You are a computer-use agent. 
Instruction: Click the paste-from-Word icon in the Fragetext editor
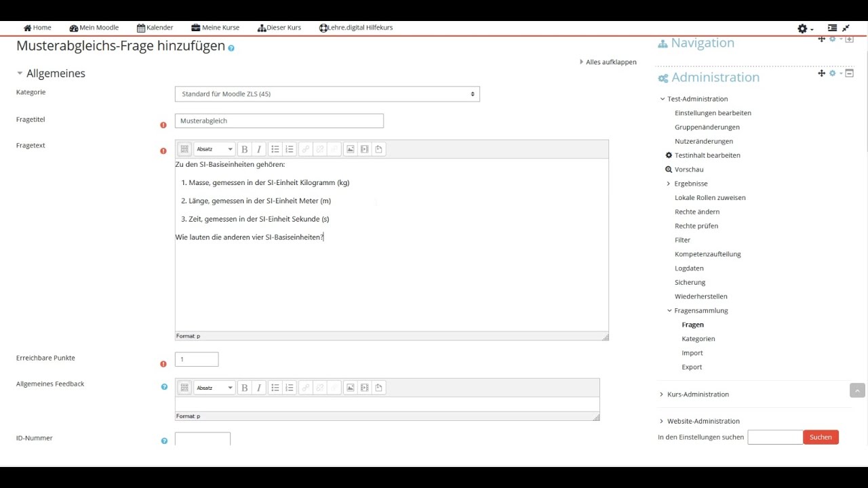point(379,149)
